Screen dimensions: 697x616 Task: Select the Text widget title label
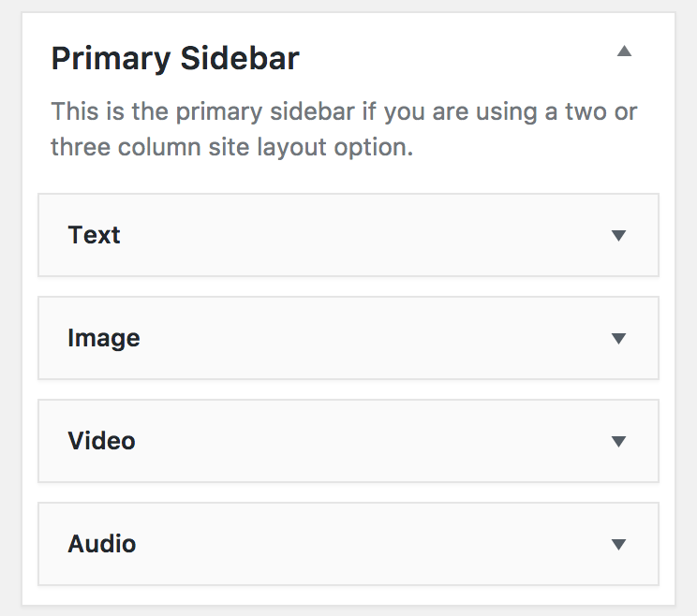tap(94, 235)
